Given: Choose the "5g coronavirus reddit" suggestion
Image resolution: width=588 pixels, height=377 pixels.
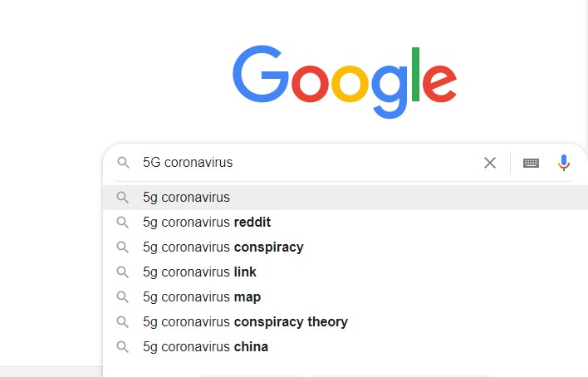Looking at the screenshot, I should pos(345,222).
